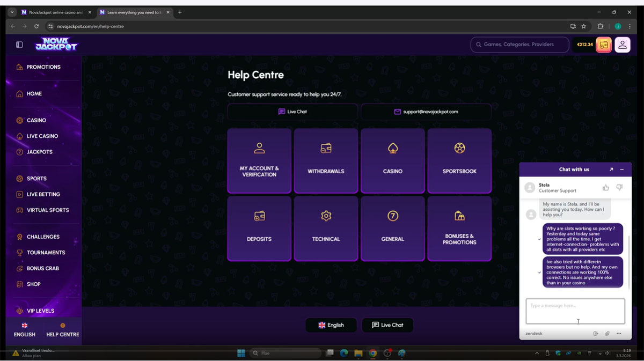The height and width of the screenshot is (361, 644).
Task: Click the support@novajackpot.com email link
Action: [426, 112]
